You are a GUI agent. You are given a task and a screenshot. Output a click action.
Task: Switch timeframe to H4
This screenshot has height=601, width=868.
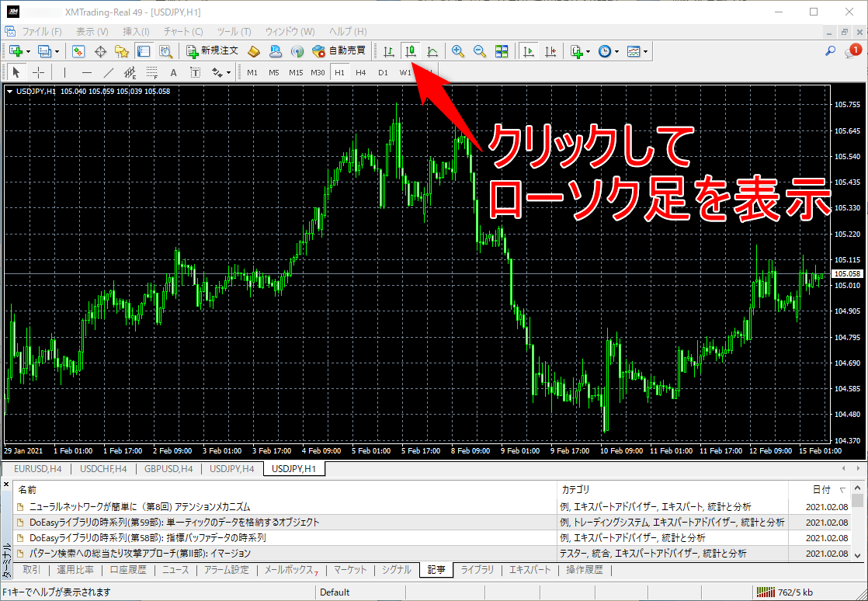(361, 72)
